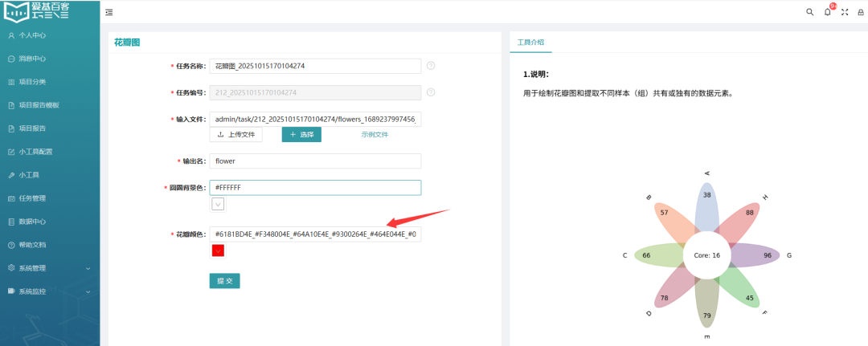Open 数据中心 in the sidebar
The width and height of the screenshot is (868, 346).
[32, 222]
